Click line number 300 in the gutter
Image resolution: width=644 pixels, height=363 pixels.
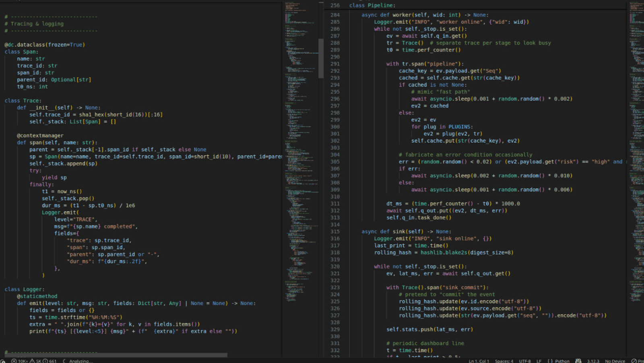point(335,127)
